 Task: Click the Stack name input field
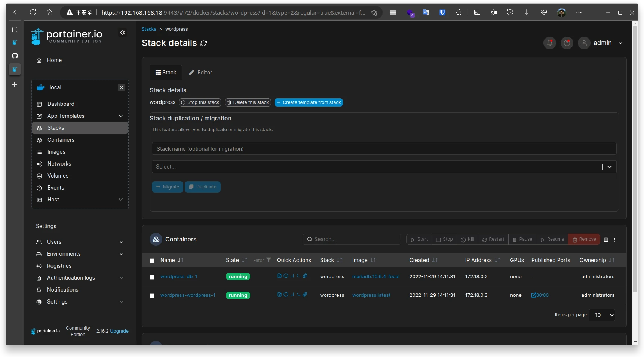[x=384, y=149]
